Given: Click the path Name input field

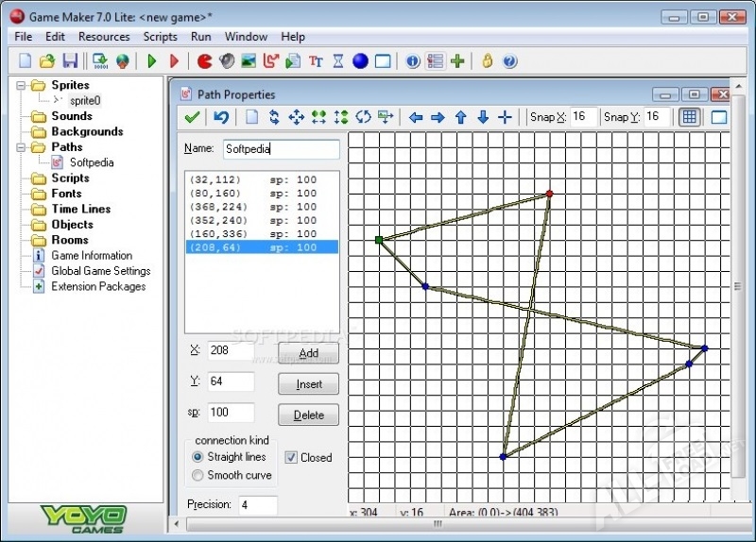Looking at the screenshot, I should (280, 149).
